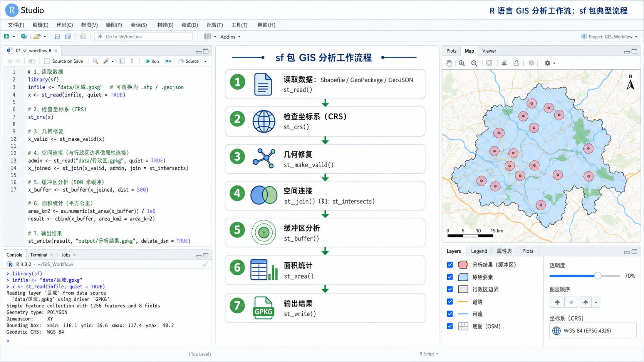Click the Show in New Window editor icon

pyautogui.click(x=32, y=61)
